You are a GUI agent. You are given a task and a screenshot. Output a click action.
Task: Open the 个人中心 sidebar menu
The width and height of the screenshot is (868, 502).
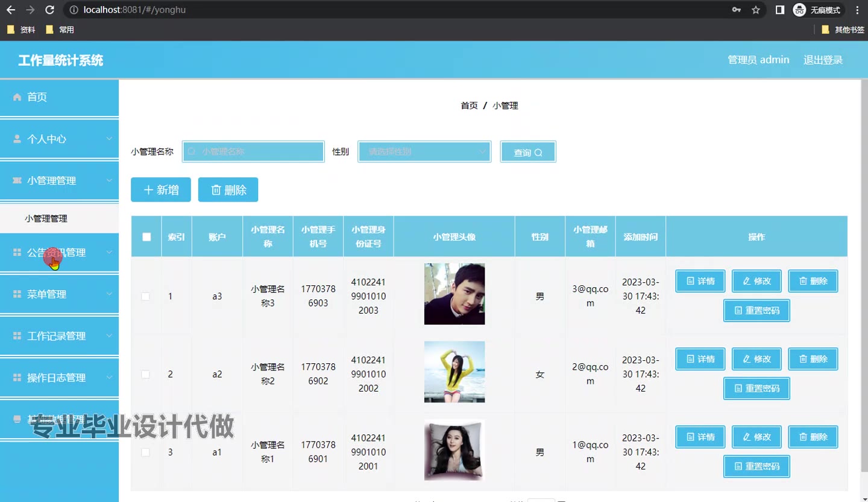pos(59,139)
